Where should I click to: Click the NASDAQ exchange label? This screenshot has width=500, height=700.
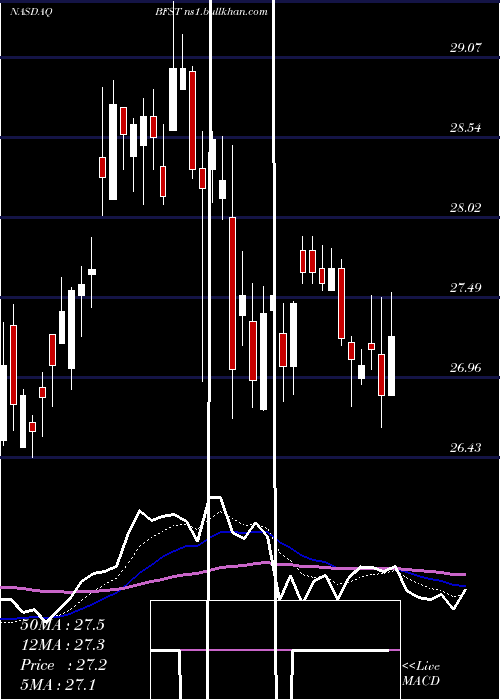point(30,12)
